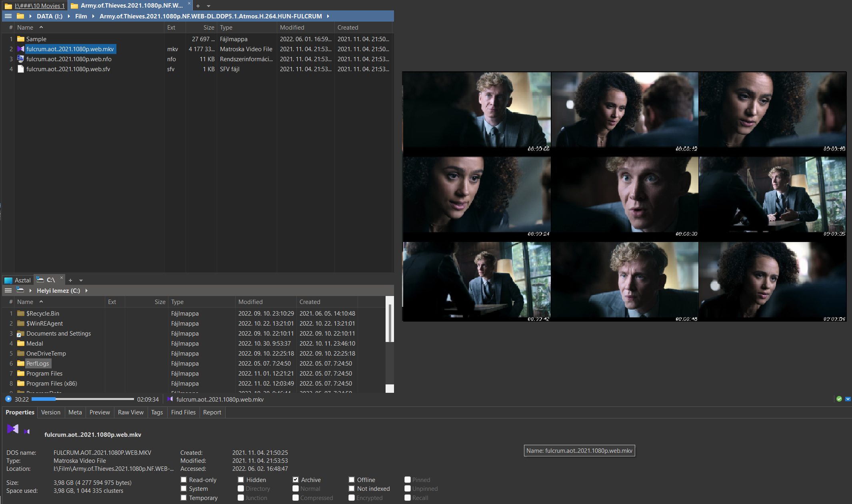The width and height of the screenshot is (852, 504).
Task: Toggle the Compressed attribute checkbox
Action: point(296,498)
